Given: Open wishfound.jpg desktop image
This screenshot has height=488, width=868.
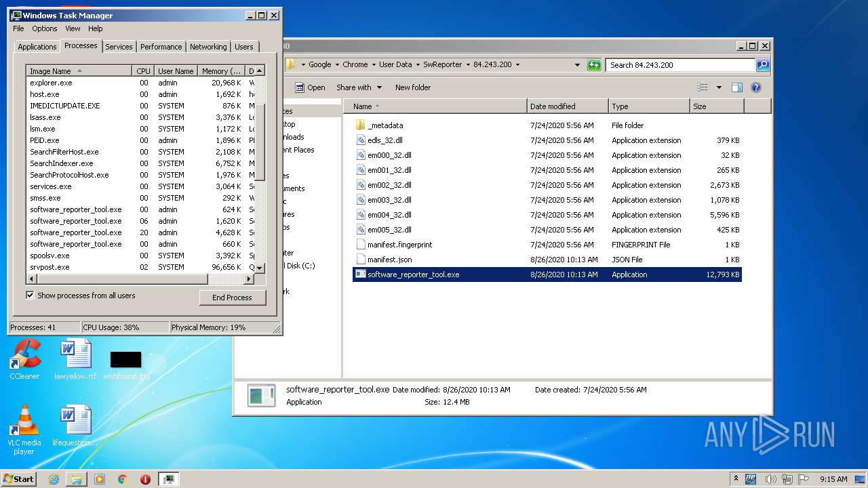Looking at the screenshot, I should point(126,366).
